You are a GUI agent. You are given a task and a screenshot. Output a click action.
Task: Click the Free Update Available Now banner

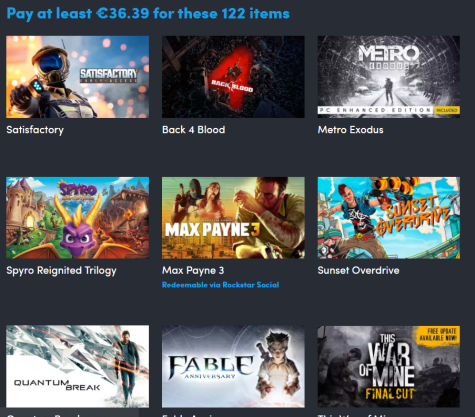coord(438,335)
